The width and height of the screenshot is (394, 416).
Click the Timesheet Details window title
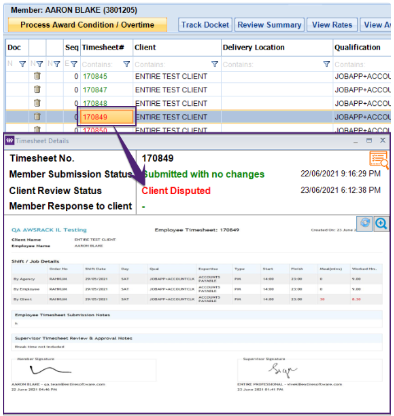tap(42, 141)
